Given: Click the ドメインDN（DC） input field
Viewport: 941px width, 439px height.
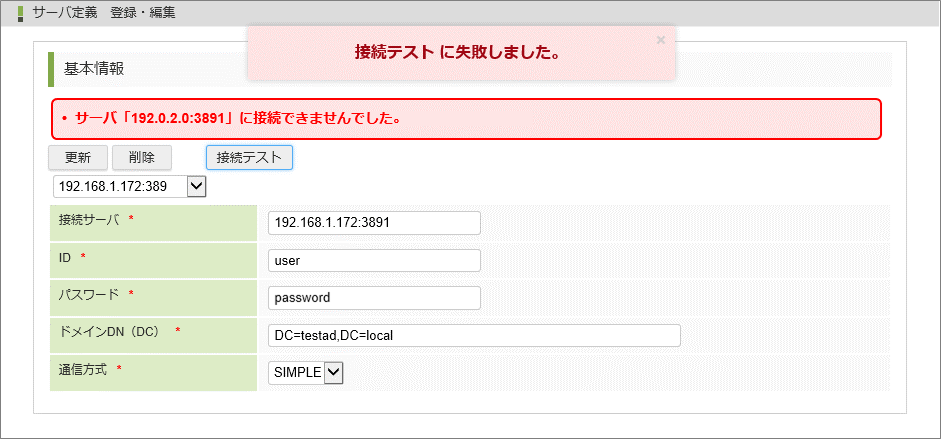Looking at the screenshot, I should [474, 335].
